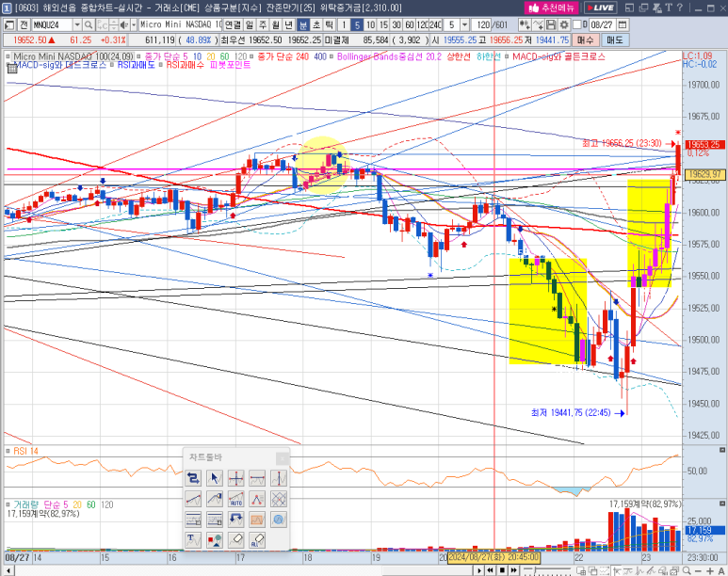The width and height of the screenshot is (728, 576).
Task: Click the 120 bar count input field
Action: (482, 25)
